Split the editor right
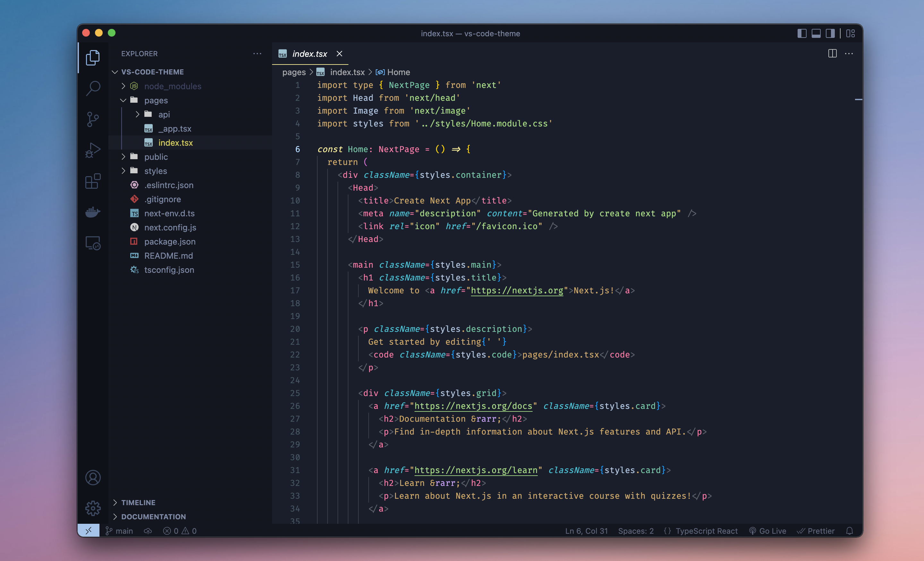The image size is (924, 561). (x=833, y=54)
